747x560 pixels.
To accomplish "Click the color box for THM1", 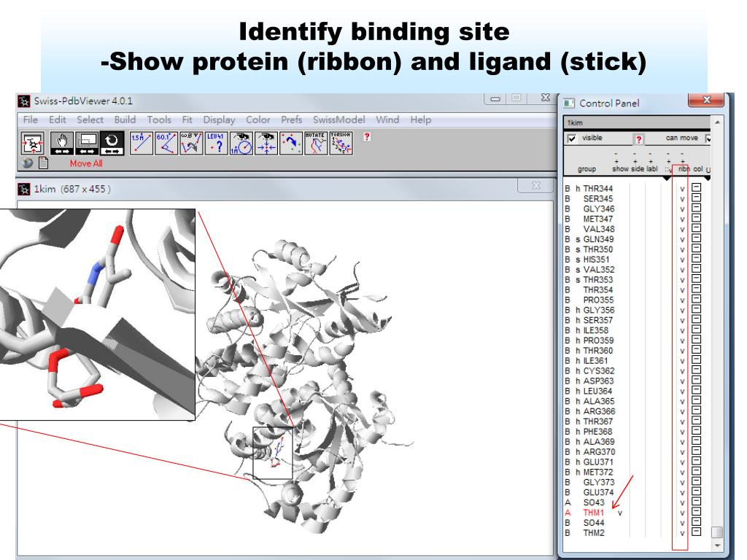I will click(696, 513).
